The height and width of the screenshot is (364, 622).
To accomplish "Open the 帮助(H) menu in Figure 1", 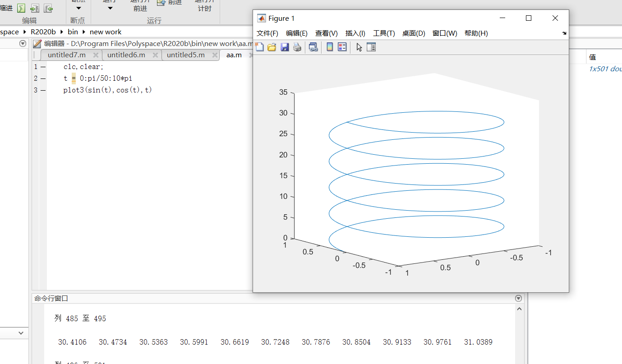I will (x=476, y=33).
